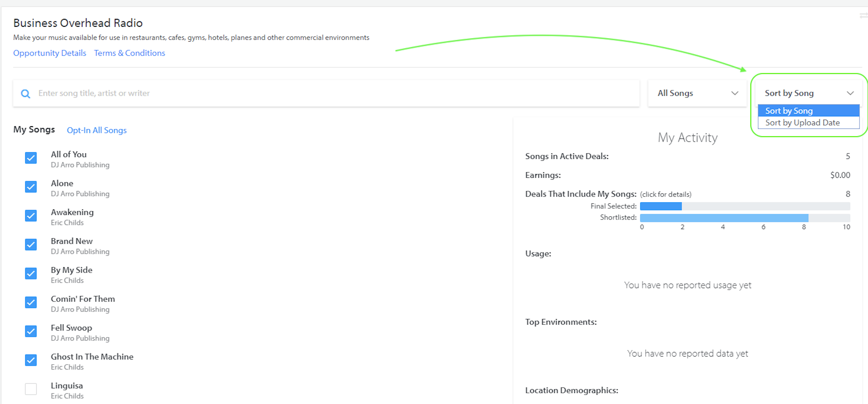Open the All Songs filter dropdown
The image size is (868, 404).
tap(697, 93)
